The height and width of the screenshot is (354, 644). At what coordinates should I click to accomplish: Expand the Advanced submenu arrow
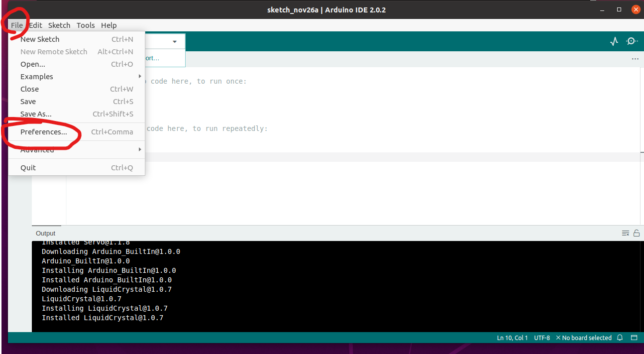pyautogui.click(x=140, y=149)
